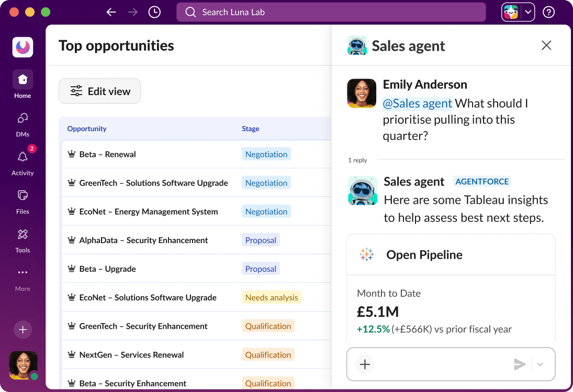Open Help with the question mark icon
This screenshot has width=573, height=392.
[548, 11]
